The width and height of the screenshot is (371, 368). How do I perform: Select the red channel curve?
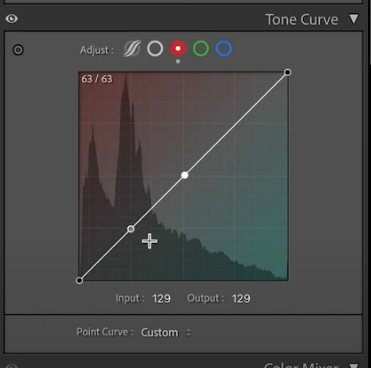tap(178, 49)
